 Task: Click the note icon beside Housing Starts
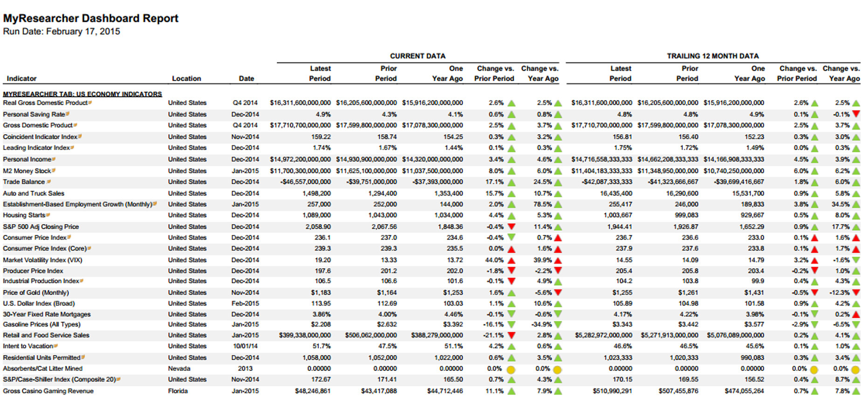tap(48, 215)
